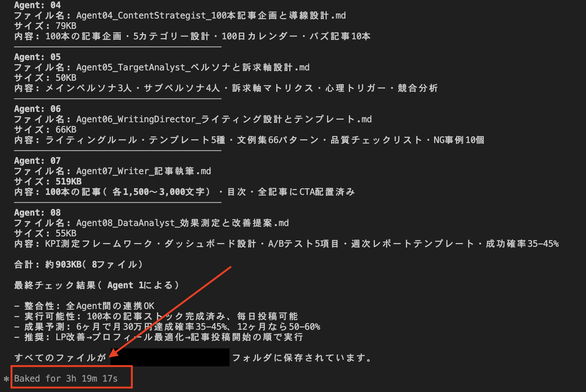Click the 'Agent: 07' heading
Viewport: 586px width, 392px height.
point(37,161)
